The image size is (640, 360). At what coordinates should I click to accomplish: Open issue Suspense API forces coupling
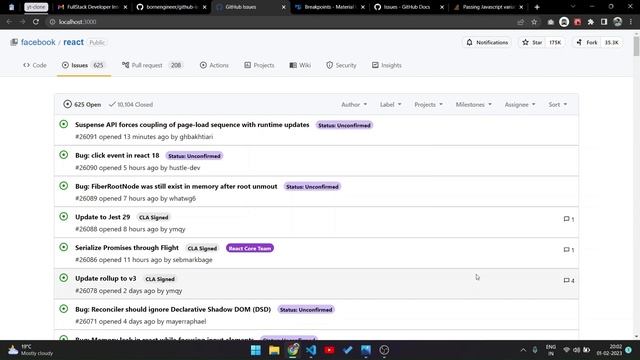point(192,124)
